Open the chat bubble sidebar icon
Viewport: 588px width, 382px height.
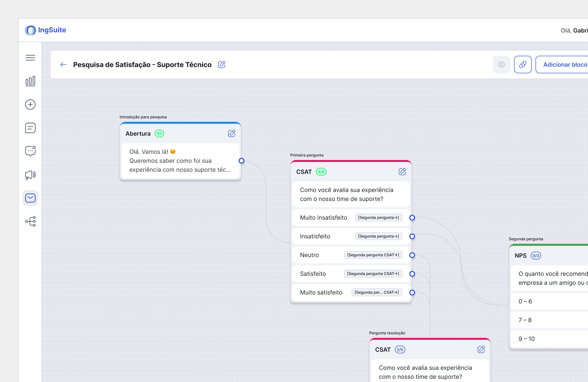pos(30,151)
